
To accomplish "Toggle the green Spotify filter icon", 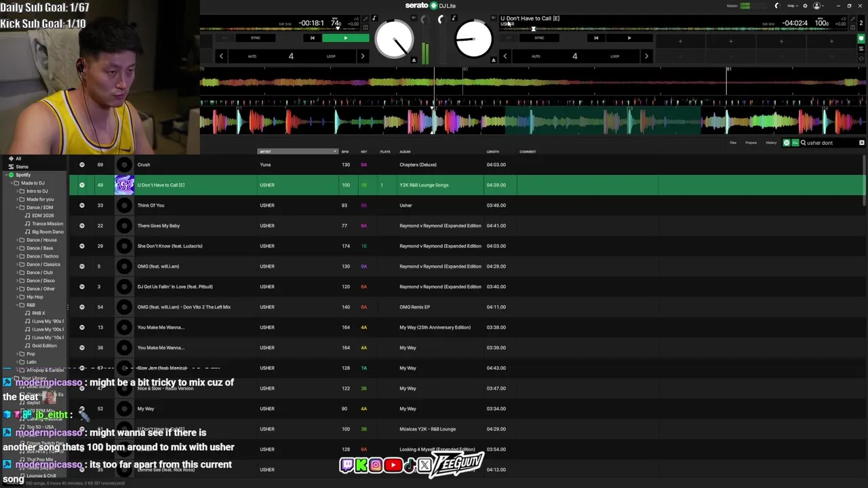I will 787,143.
